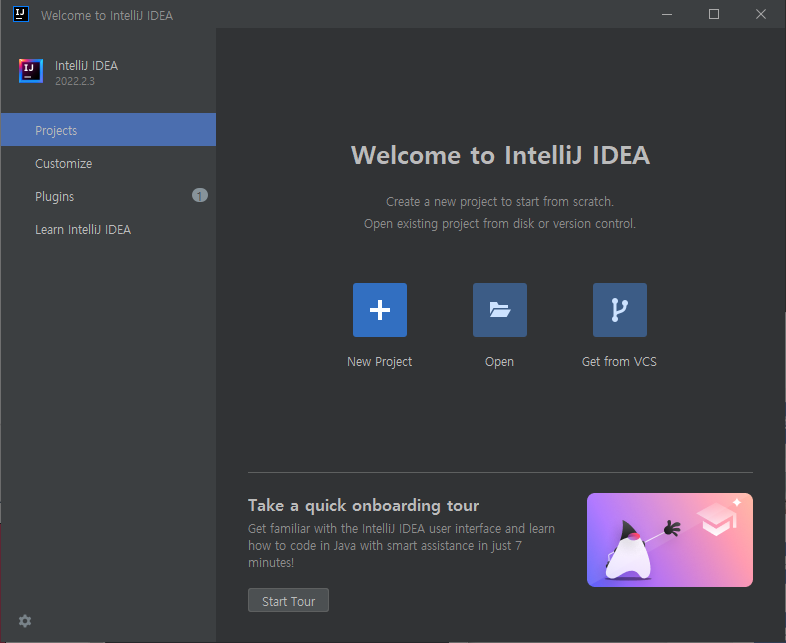Click the Get from VCS branch icon

[x=620, y=310]
